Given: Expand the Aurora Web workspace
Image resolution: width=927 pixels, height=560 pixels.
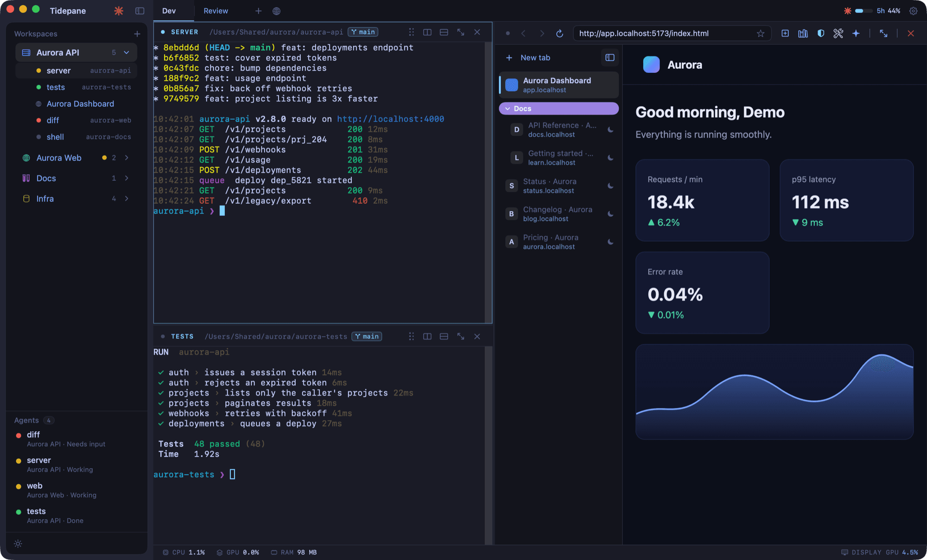Looking at the screenshot, I should (x=127, y=158).
